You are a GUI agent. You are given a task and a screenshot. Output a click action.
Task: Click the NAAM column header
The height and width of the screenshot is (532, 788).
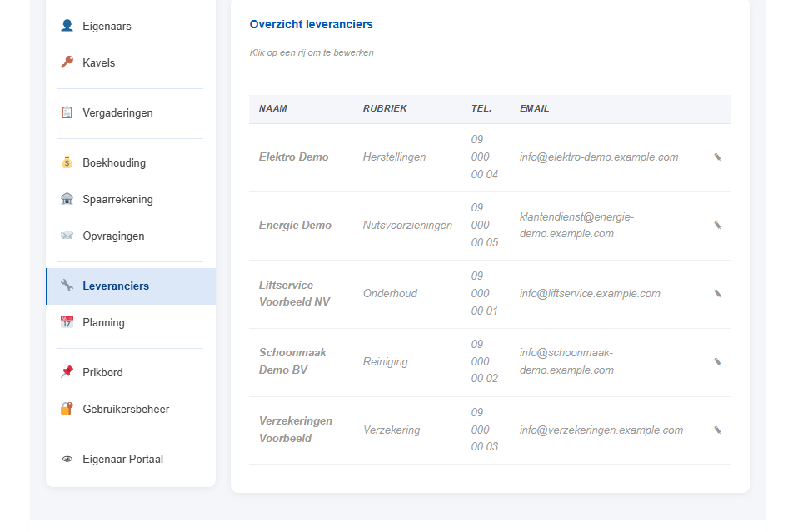click(x=273, y=108)
